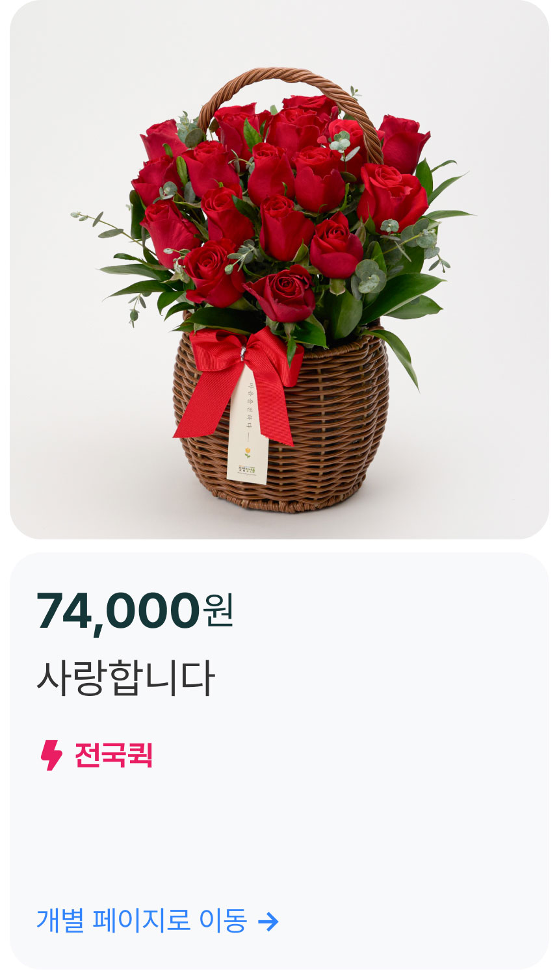Click the yellow flower icon on tag
559x980 pixels.
tap(248, 452)
